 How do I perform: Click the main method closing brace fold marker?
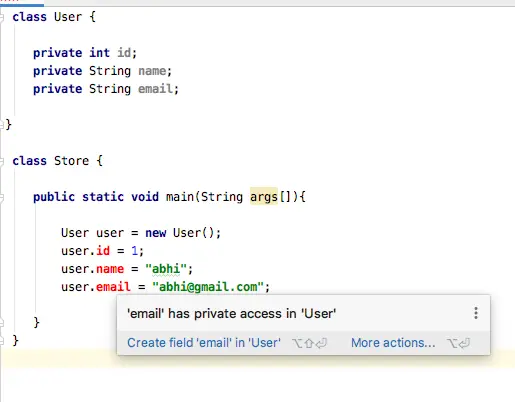click(2, 323)
